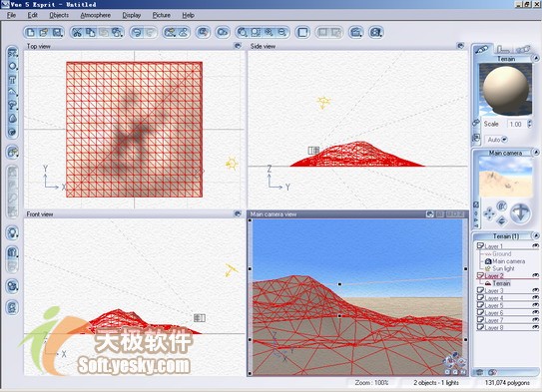Screen dimensions: 542x392
Task: Click the Terrain material sphere preview
Action: (x=505, y=89)
